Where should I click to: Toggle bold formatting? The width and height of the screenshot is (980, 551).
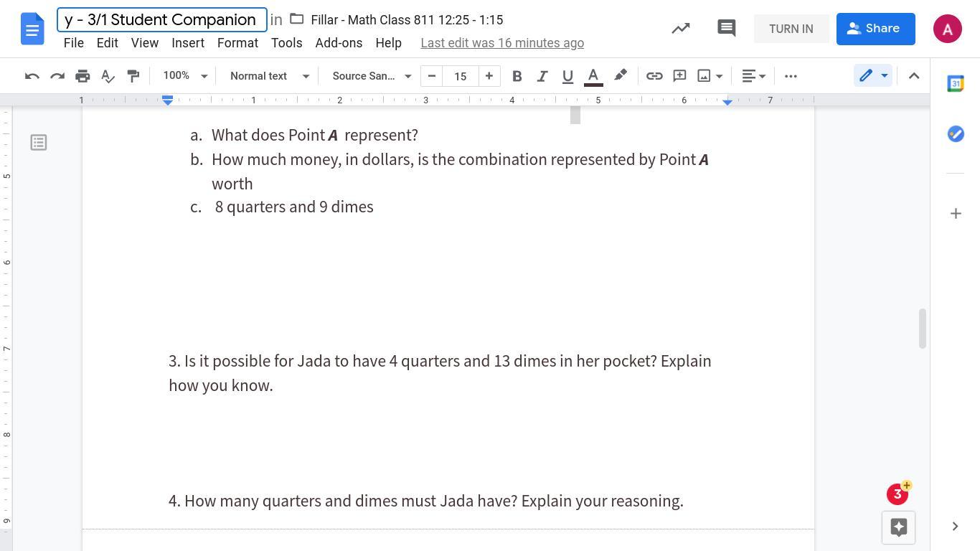pos(517,76)
